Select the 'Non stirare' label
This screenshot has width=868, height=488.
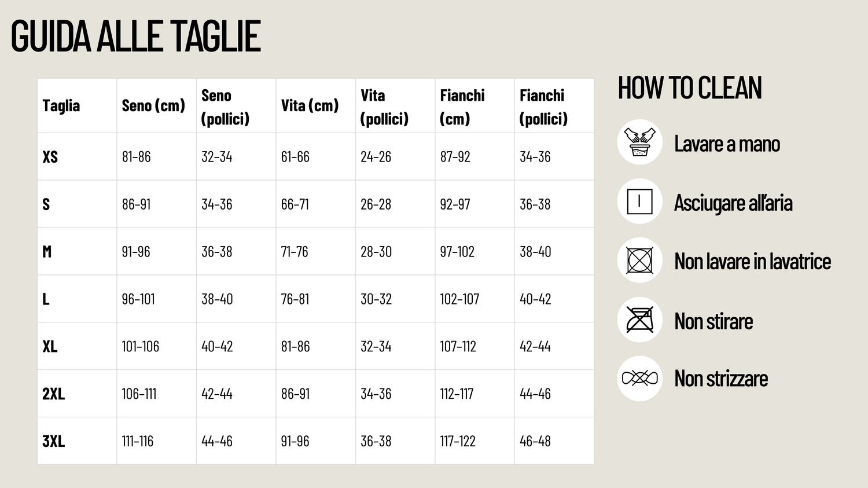point(713,321)
